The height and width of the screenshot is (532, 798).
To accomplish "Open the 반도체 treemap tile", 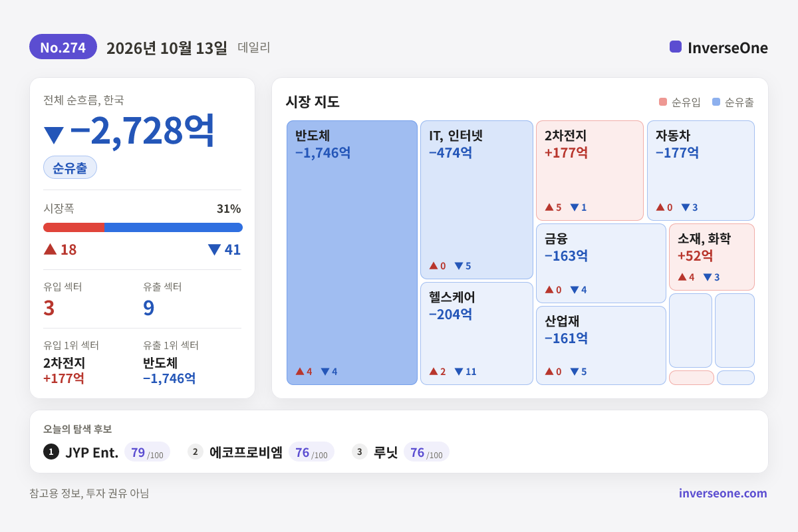I will tap(352, 253).
